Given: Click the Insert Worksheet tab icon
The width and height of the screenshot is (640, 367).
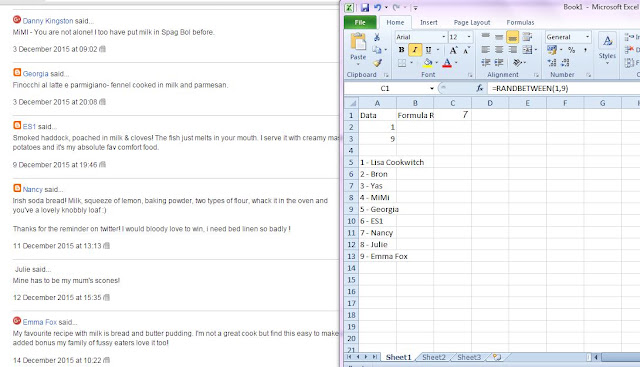Looking at the screenshot, I should [x=496, y=357].
